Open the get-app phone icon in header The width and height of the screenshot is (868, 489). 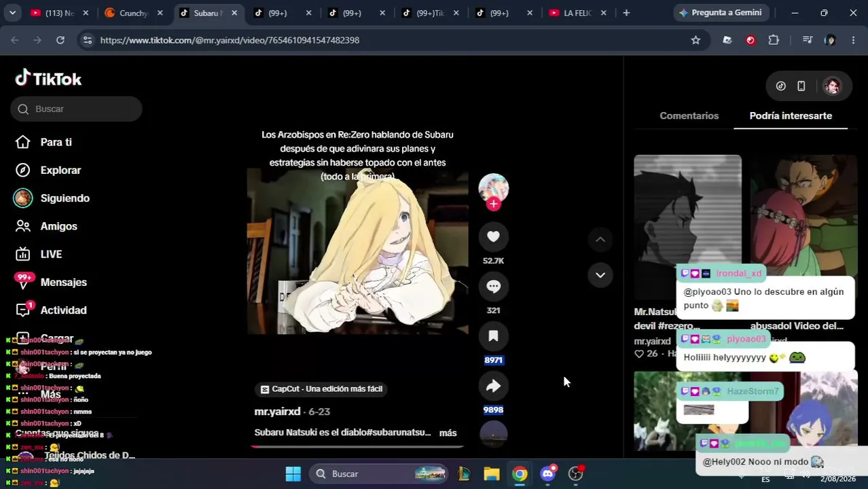(x=801, y=86)
